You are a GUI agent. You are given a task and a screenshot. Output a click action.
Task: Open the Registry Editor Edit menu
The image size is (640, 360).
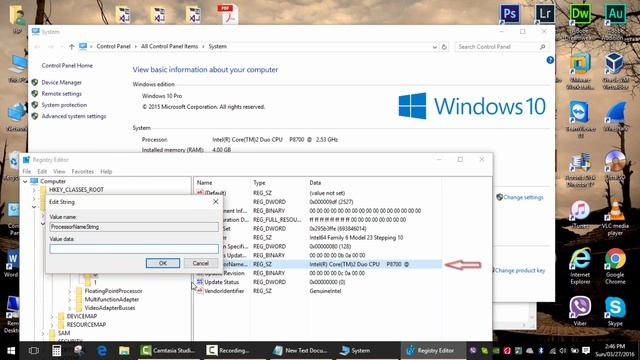(42, 171)
